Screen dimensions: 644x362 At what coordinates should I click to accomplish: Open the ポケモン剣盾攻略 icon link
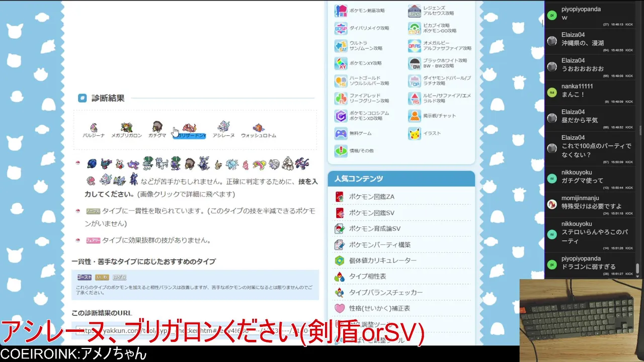(x=341, y=11)
